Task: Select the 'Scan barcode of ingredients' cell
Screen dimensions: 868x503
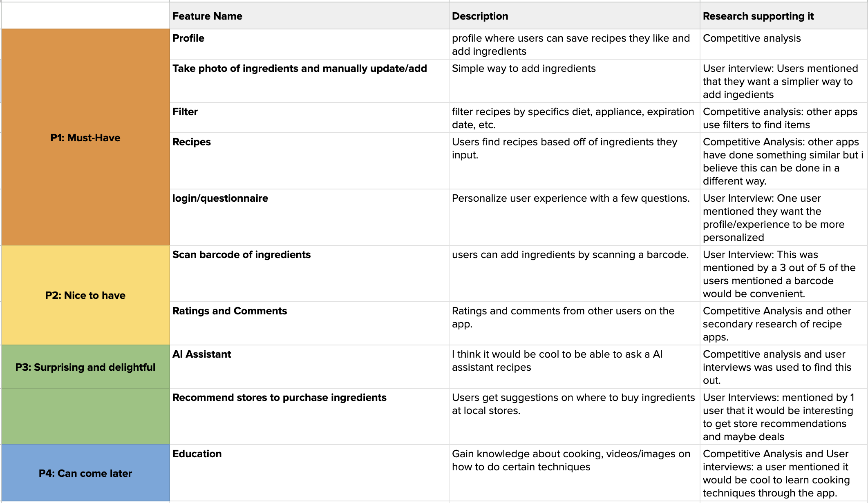Action: click(309, 274)
